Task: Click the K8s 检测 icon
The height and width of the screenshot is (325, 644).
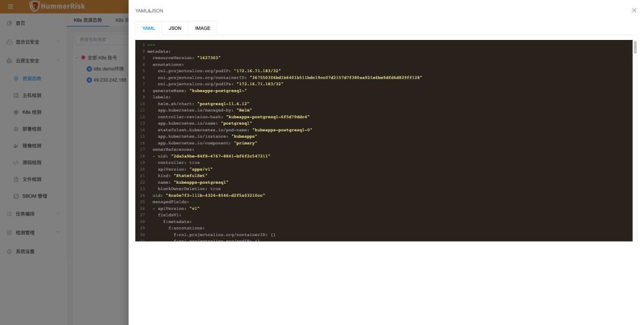Action: [x=16, y=112]
